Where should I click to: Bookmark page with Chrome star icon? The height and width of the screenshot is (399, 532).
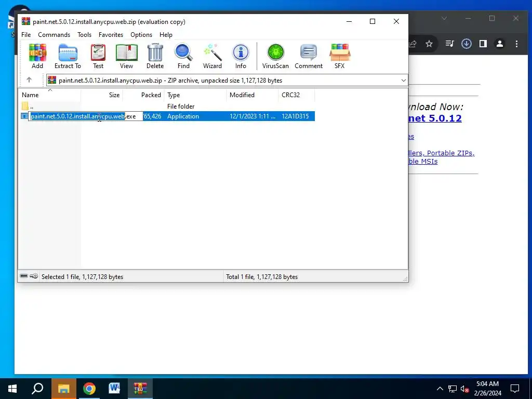click(x=429, y=44)
